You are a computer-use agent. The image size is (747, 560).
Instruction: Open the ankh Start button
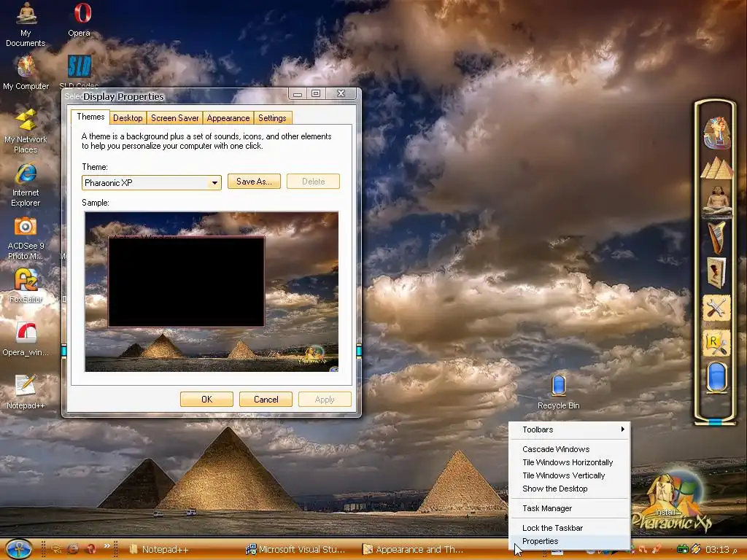tap(18, 548)
